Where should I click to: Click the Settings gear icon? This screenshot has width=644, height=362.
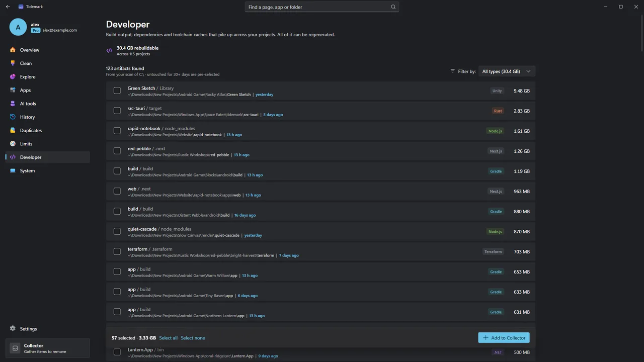13,329
